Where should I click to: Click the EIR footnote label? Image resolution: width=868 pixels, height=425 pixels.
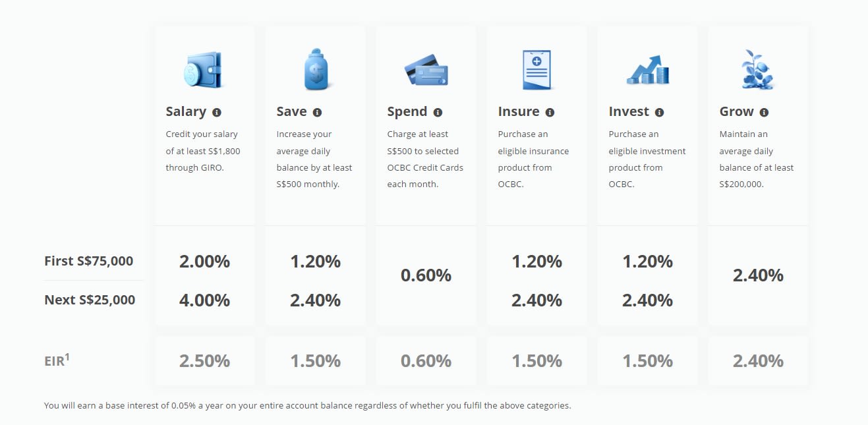(x=57, y=360)
